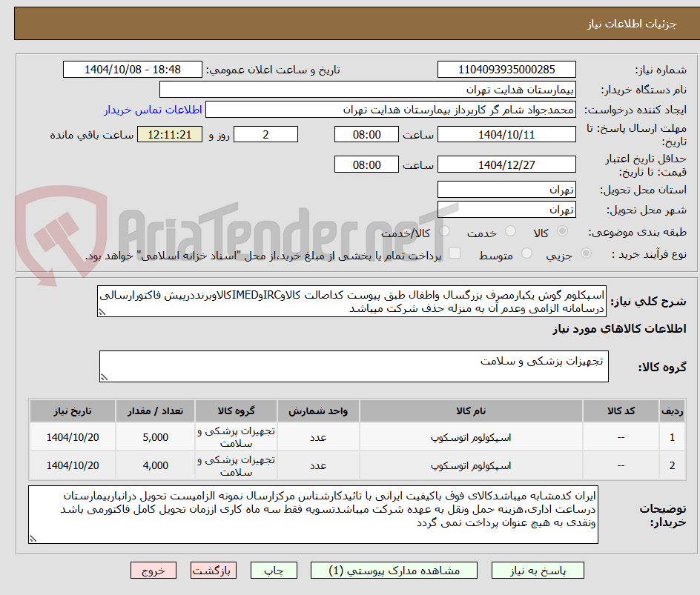Click the بازگشت back button
This screenshot has height=595, width=700.
point(214,571)
